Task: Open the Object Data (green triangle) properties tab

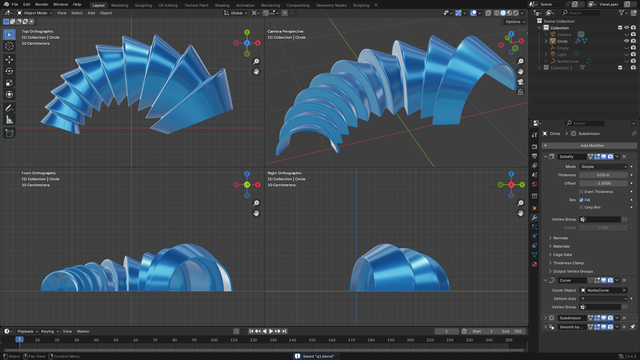Action: click(x=534, y=254)
